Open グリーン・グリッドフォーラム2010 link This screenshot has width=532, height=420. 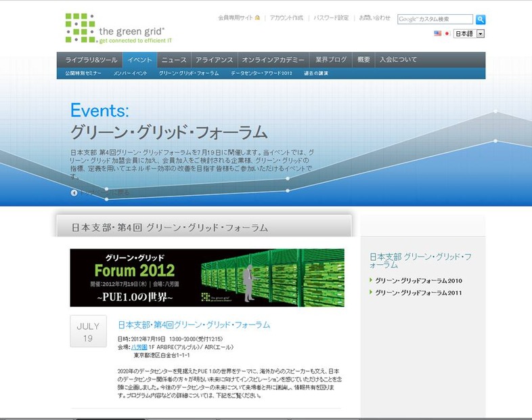(418, 280)
